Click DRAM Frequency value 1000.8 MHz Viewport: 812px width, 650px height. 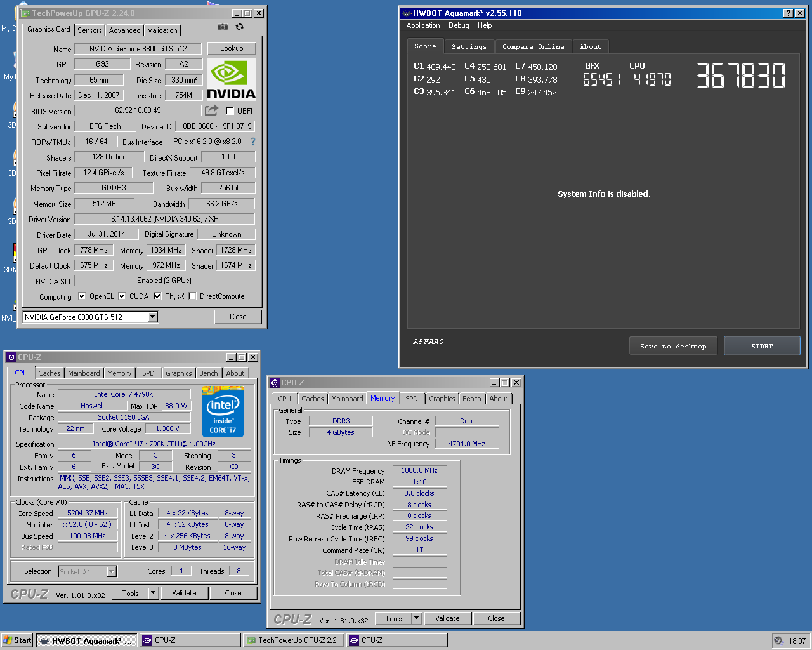[419, 470]
